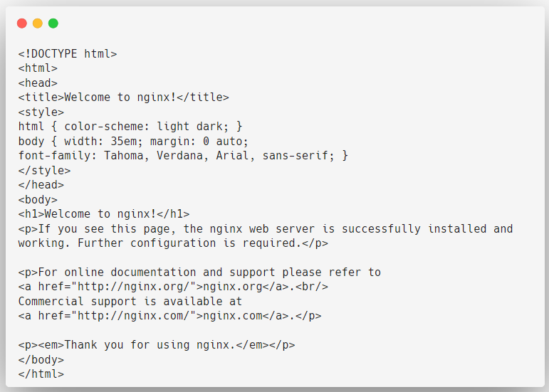The image size is (549, 392).
Task: Click the opening <html> tag line
Action: click(38, 68)
